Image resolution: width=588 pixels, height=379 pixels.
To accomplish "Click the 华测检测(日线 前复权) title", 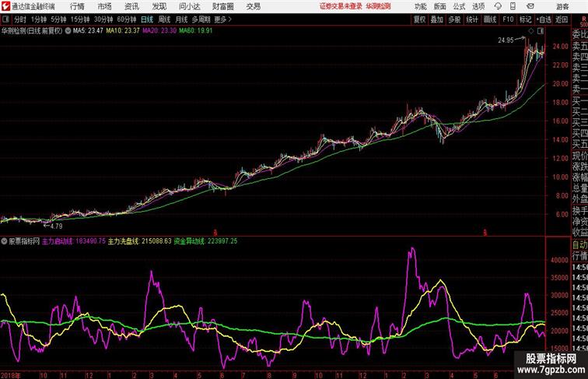I will tap(32, 31).
